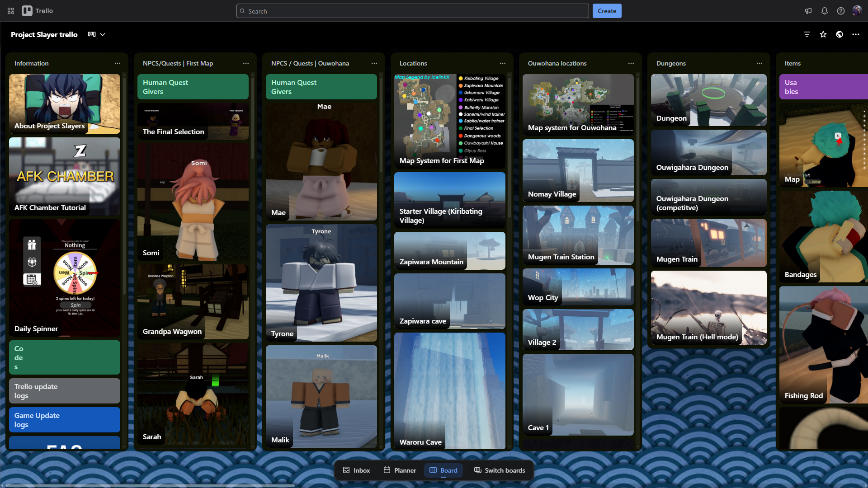Star the Project Slayer trello board
The width and height of the screenshot is (868, 488).
(x=823, y=34)
